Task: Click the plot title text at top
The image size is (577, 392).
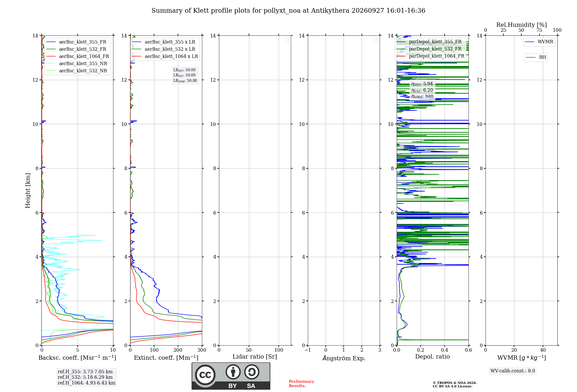Action: pos(288,11)
